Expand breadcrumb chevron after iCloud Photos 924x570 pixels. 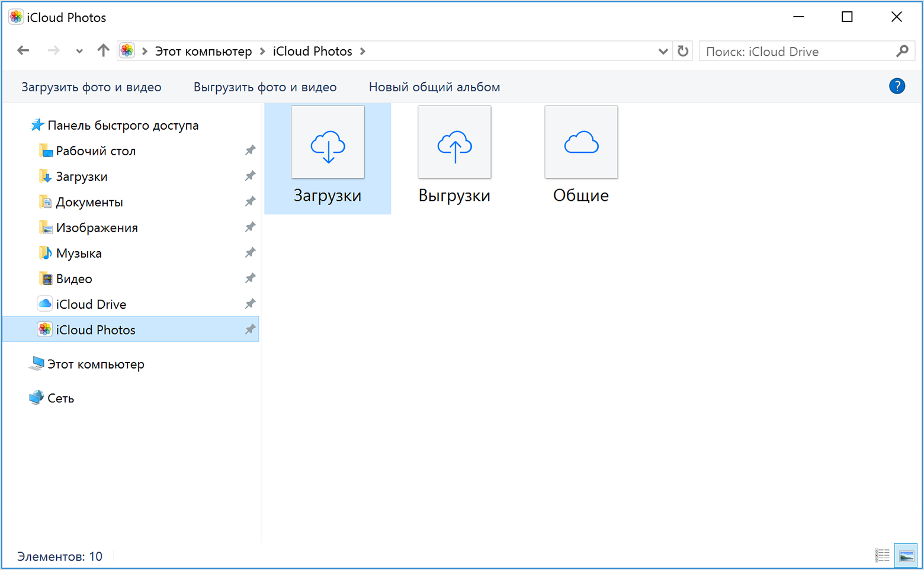click(x=362, y=52)
